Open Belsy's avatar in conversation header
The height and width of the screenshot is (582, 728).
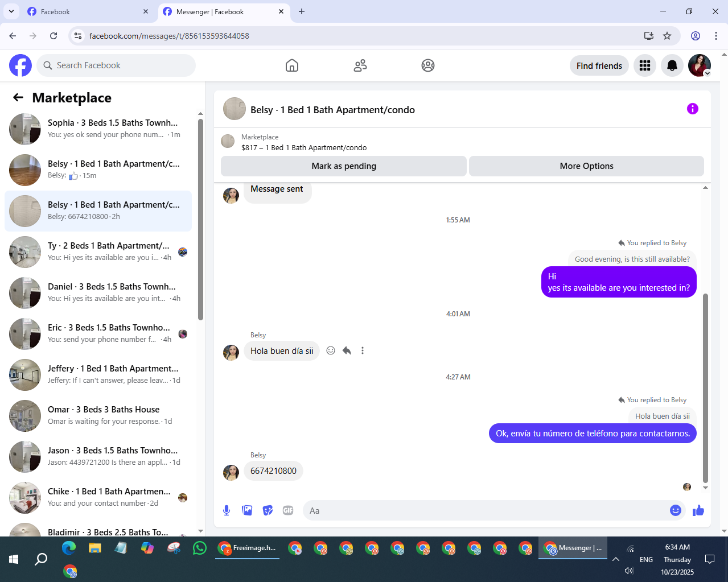[235, 109]
